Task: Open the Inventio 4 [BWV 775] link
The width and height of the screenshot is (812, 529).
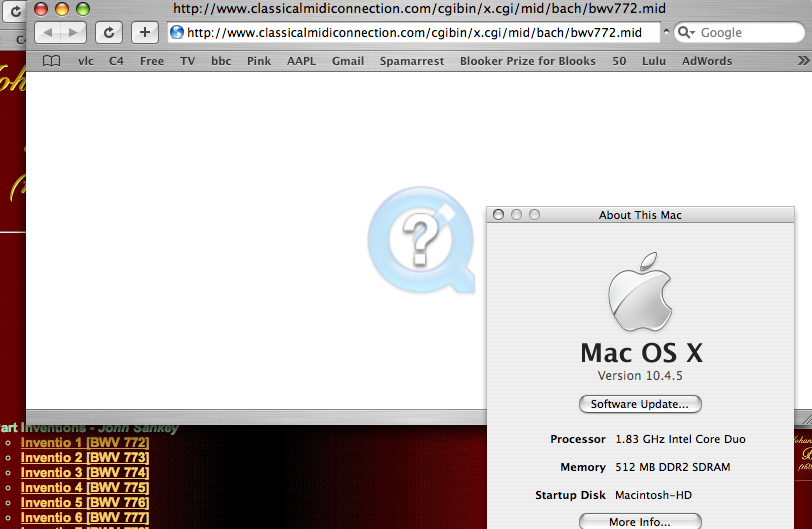Action: coord(85,488)
